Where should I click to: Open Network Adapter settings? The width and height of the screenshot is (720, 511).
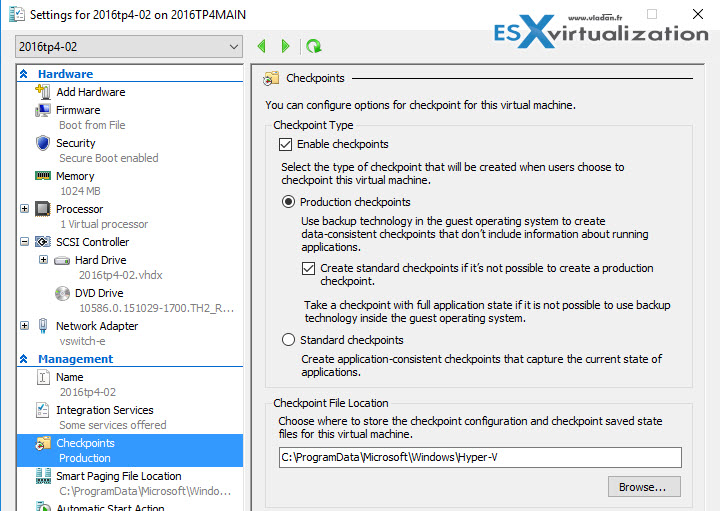tap(97, 326)
